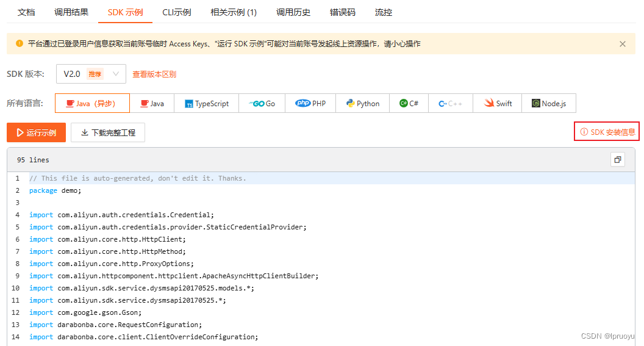Click the ProxyOptions import on line 8
The height and width of the screenshot is (346, 644).
(x=112, y=264)
